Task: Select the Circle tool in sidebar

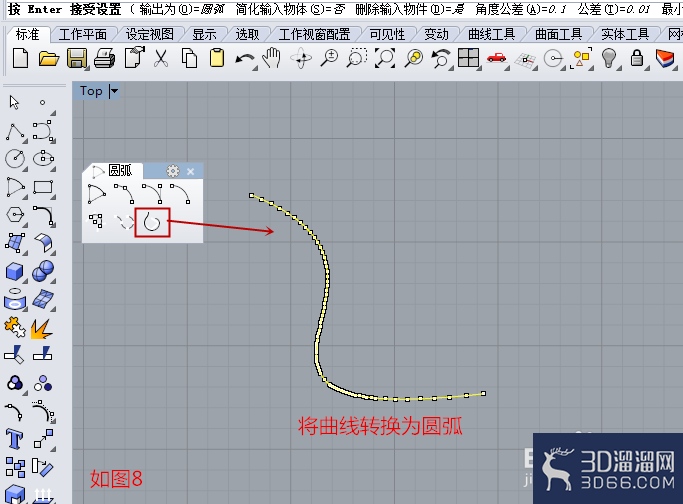Action: pyautogui.click(x=15, y=159)
